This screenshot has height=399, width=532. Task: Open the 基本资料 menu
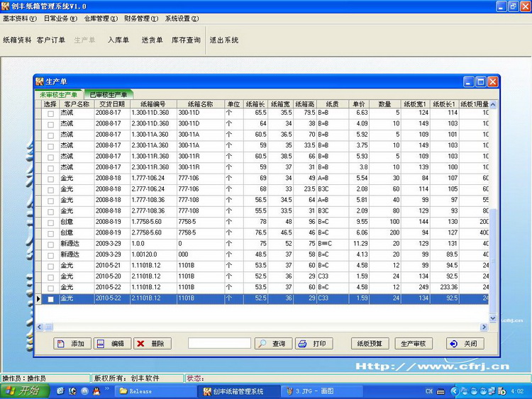tap(20, 18)
